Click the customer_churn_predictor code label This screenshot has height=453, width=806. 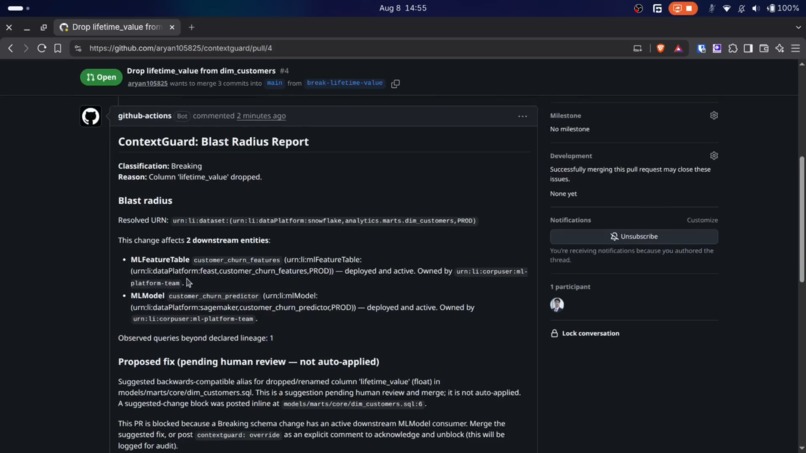point(213,296)
